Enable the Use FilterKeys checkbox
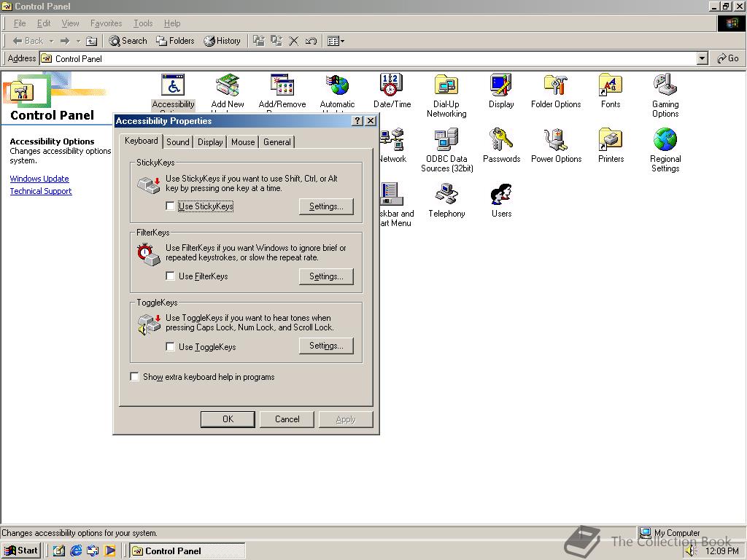747x560 pixels. tap(170, 276)
